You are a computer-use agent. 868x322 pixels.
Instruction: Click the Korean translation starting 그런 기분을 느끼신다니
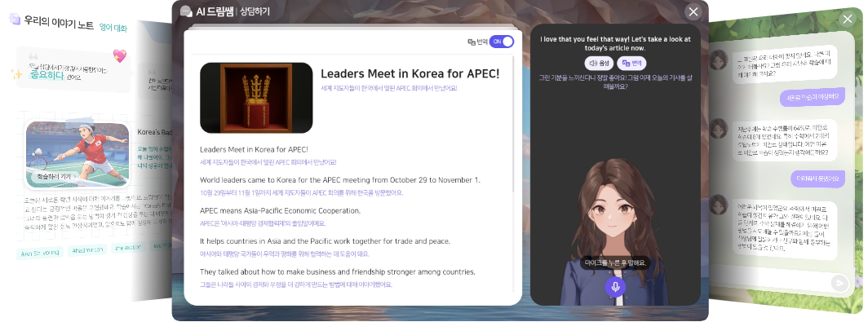click(x=615, y=82)
